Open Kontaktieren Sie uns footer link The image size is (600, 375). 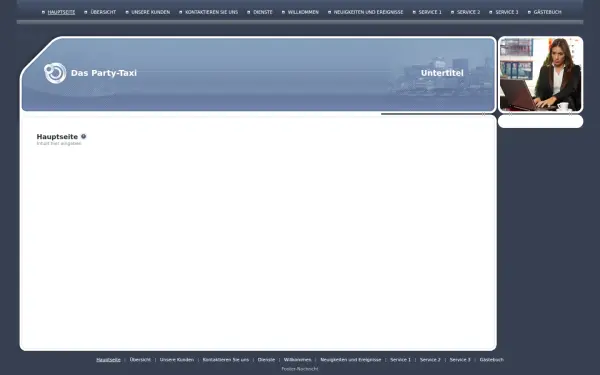tap(226, 360)
